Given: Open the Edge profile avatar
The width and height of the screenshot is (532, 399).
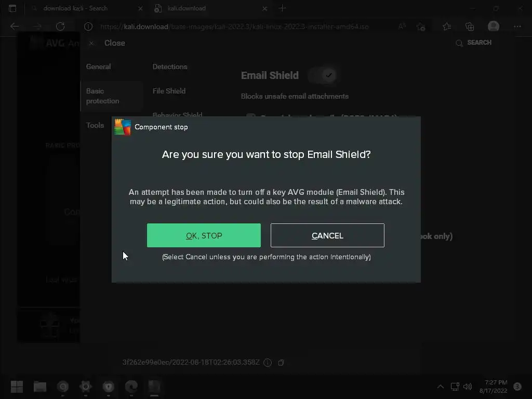Looking at the screenshot, I should coord(494,26).
